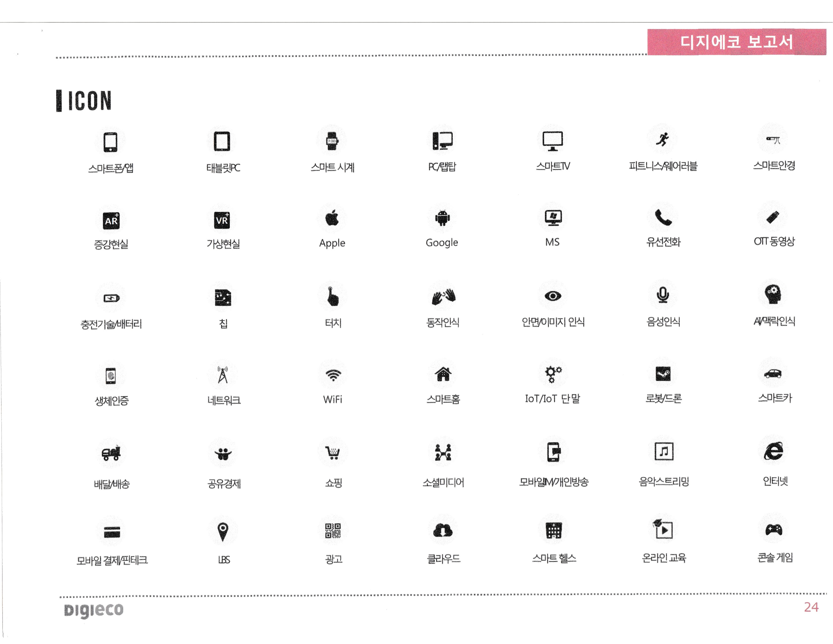Click the digieco logo at bottom
The width and height of the screenshot is (833, 644).
click(94, 610)
